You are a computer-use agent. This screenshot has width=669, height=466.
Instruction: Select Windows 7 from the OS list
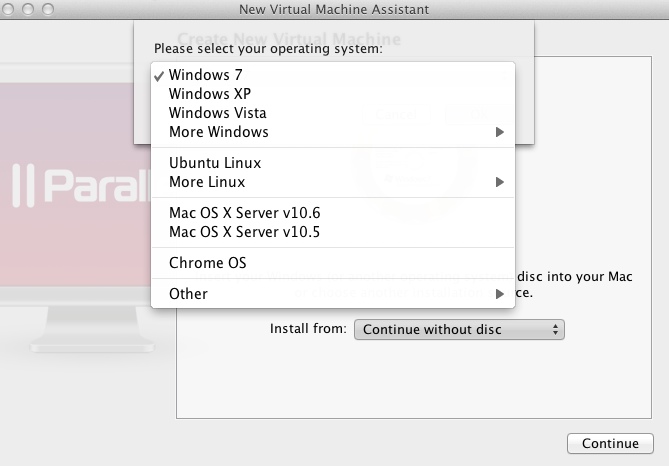(333, 75)
